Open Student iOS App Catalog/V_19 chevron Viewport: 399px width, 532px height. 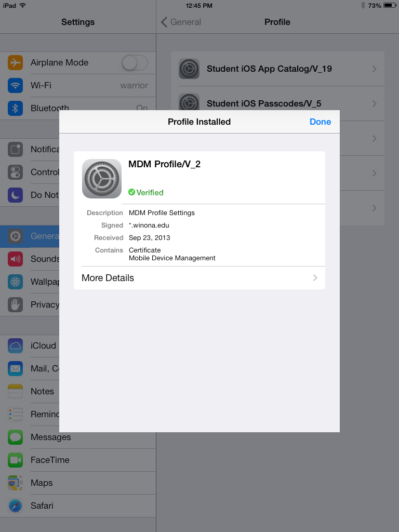tap(374, 69)
